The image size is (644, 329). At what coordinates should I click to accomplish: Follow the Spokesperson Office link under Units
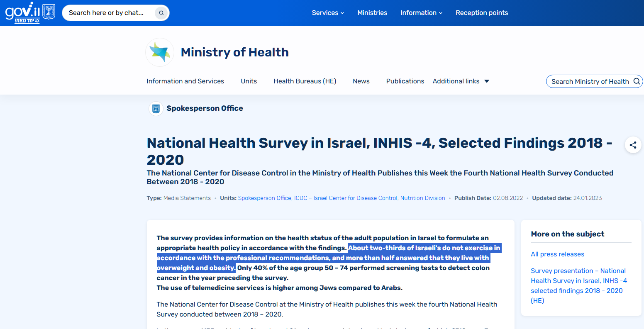pyautogui.click(x=265, y=198)
